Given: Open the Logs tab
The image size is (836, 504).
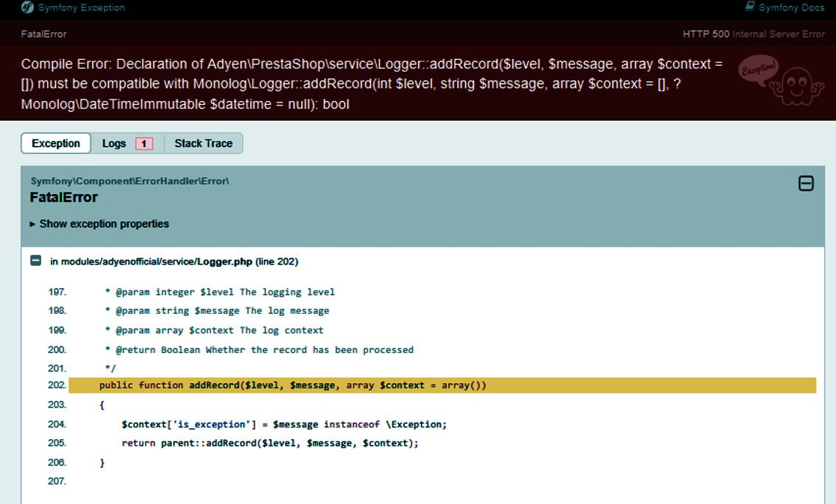Looking at the screenshot, I should point(128,143).
